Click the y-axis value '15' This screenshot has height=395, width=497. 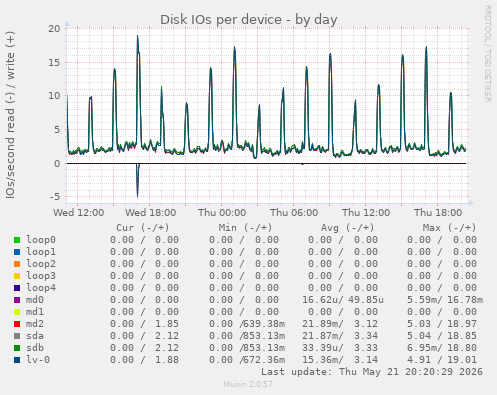[54, 62]
